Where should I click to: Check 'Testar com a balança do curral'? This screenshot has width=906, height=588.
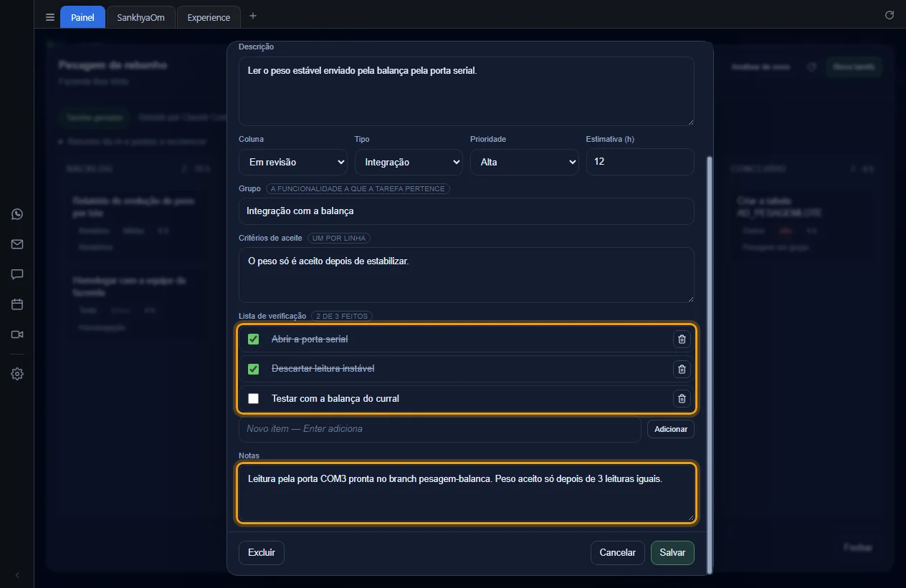click(x=253, y=398)
